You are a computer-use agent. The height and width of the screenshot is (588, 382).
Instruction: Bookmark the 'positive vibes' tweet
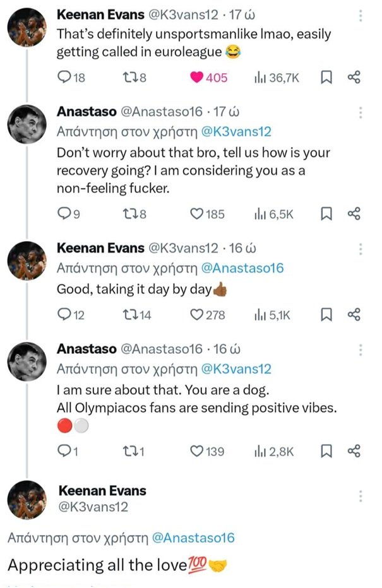(326, 450)
